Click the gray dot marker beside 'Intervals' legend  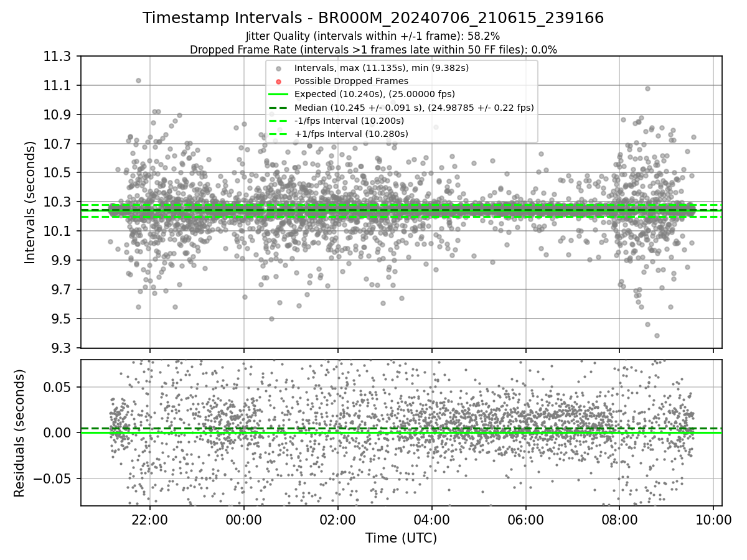[x=279, y=68]
